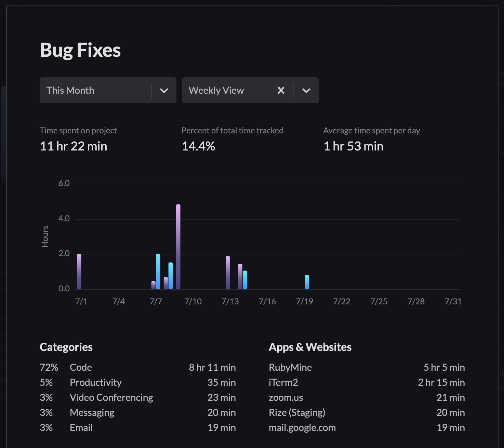Click the Code category row
Screen dimensions: 504x448
(x=81, y=367)
